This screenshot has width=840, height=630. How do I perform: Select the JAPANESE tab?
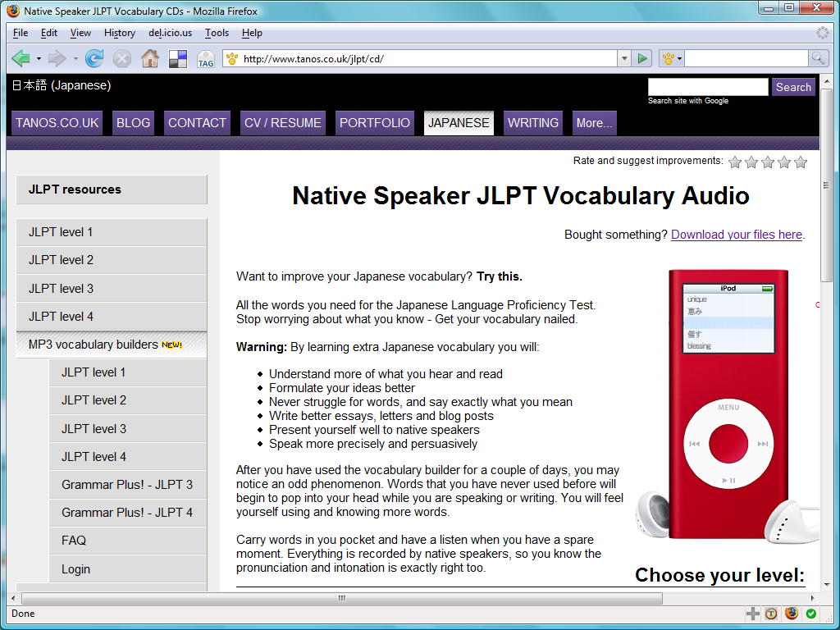[x=459, y=123]
